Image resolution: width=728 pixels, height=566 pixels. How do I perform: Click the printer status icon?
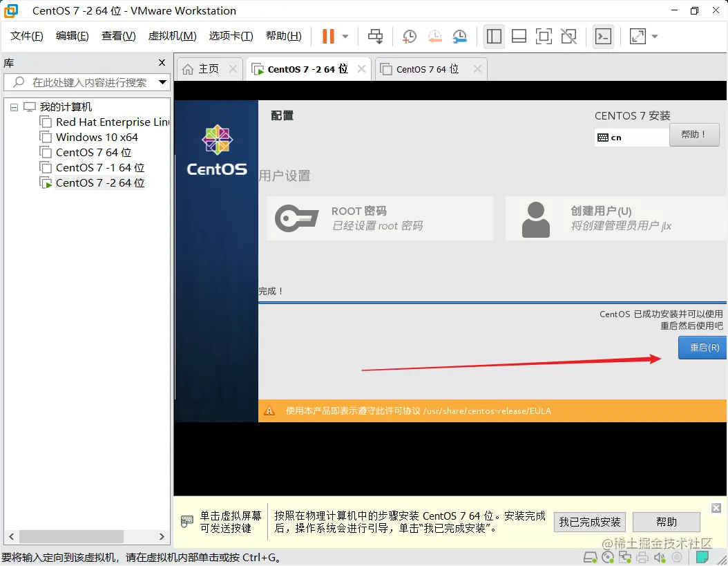pyautogui.click(x=642, y=557)
